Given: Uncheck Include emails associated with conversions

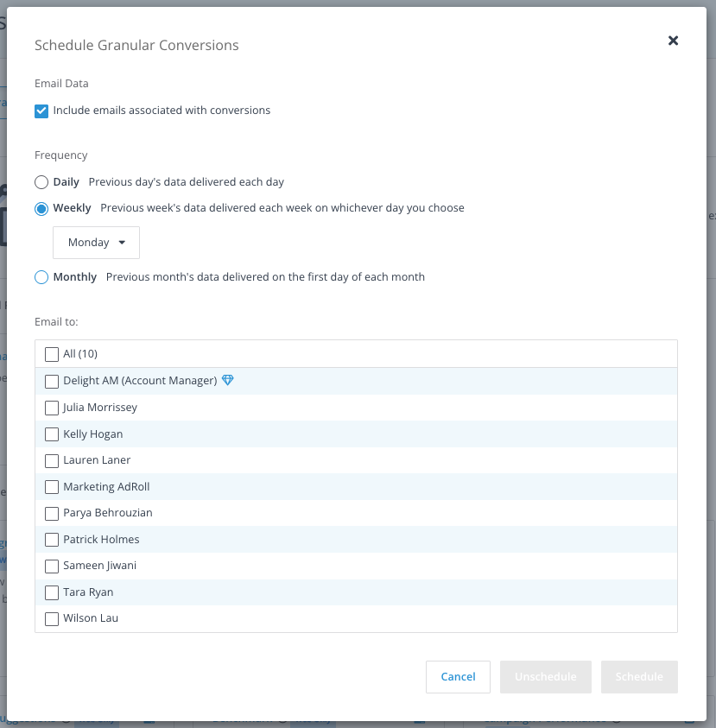Looking at the screenshot, I should pos(41,111).
